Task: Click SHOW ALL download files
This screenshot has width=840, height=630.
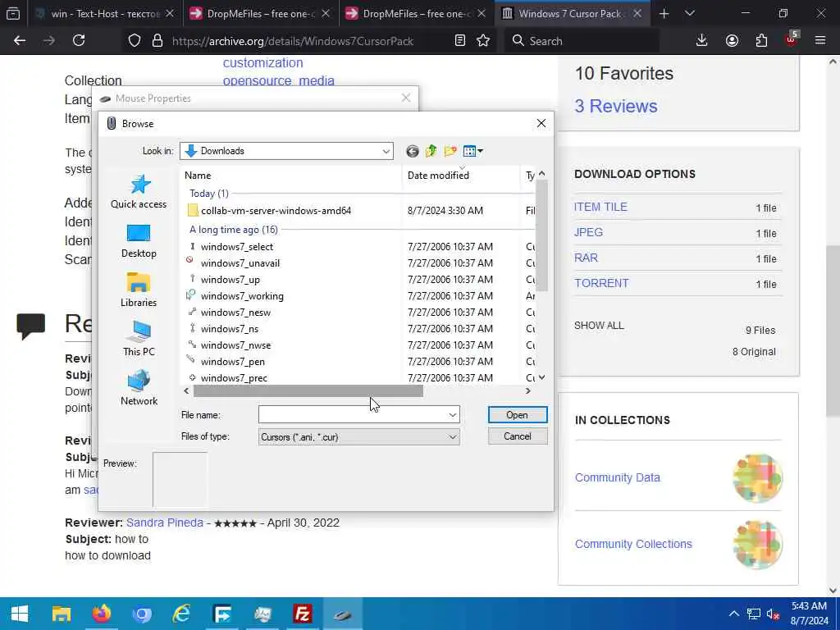Action: (x=599, y=325)
